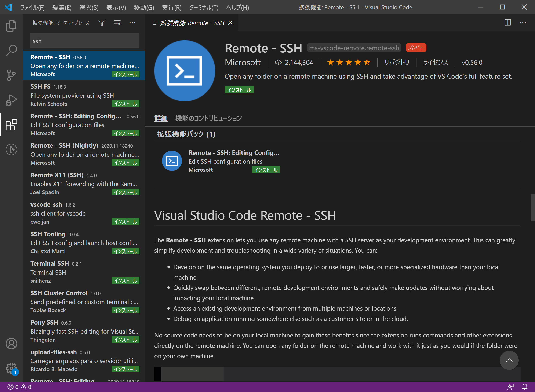Open errors and warnings status indicator
The height and width of the screenshot is (392, 535).
(19, 387)
